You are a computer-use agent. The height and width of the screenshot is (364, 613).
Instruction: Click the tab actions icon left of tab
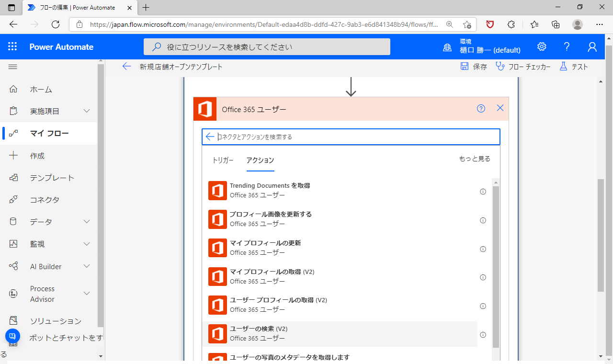[11, 7]
